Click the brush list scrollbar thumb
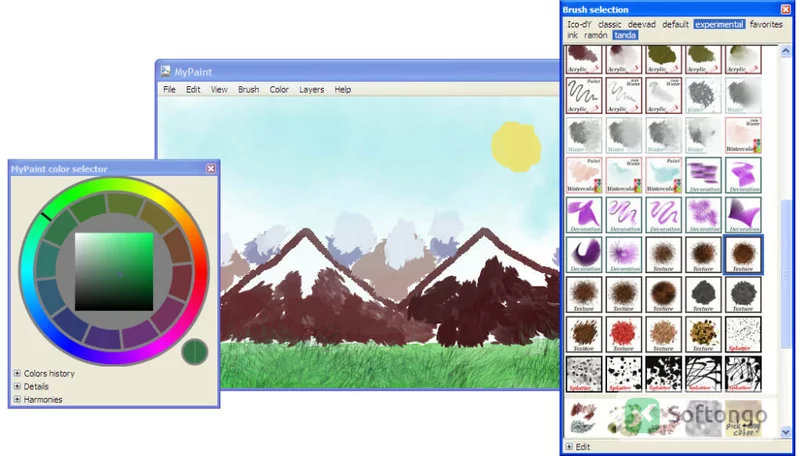The image size is (800, 456). point(786,275)
